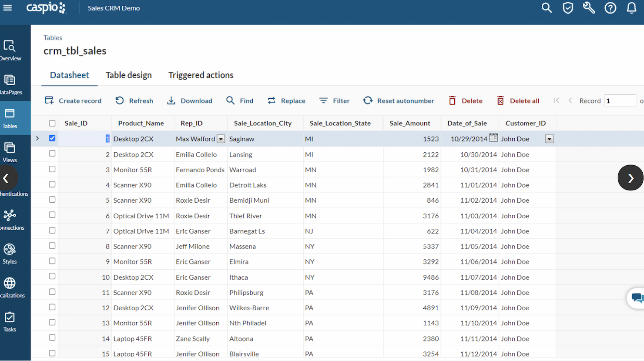Click the Wilkes-Barre city cell

click(x=265, y=308)
